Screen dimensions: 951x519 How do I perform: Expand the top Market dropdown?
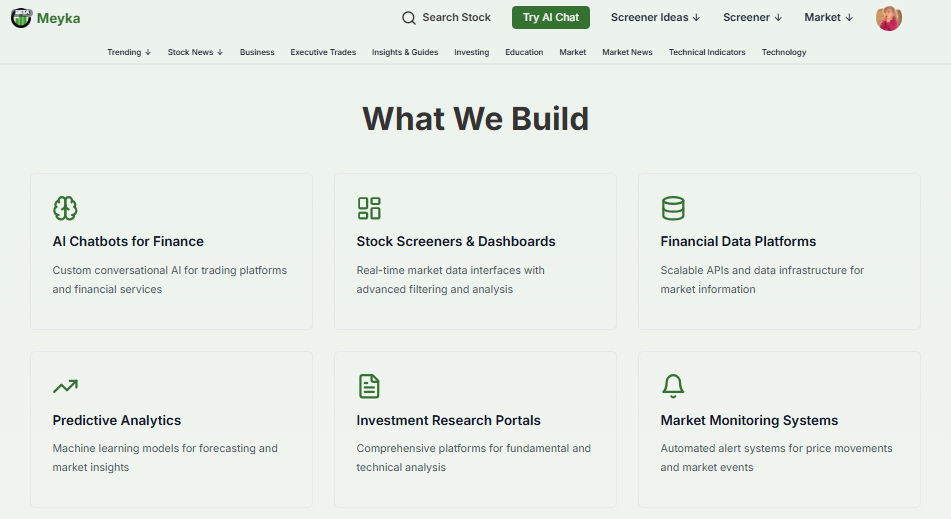(x=828, y=18)
